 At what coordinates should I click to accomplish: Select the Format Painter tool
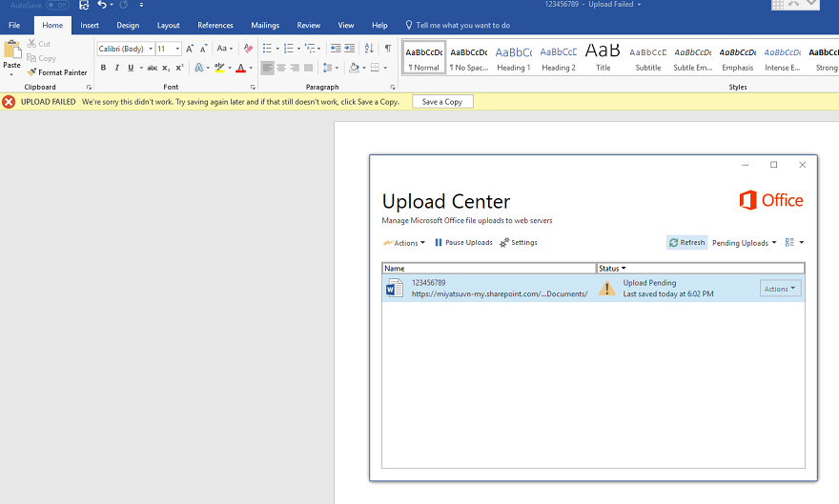pos(57,72)
